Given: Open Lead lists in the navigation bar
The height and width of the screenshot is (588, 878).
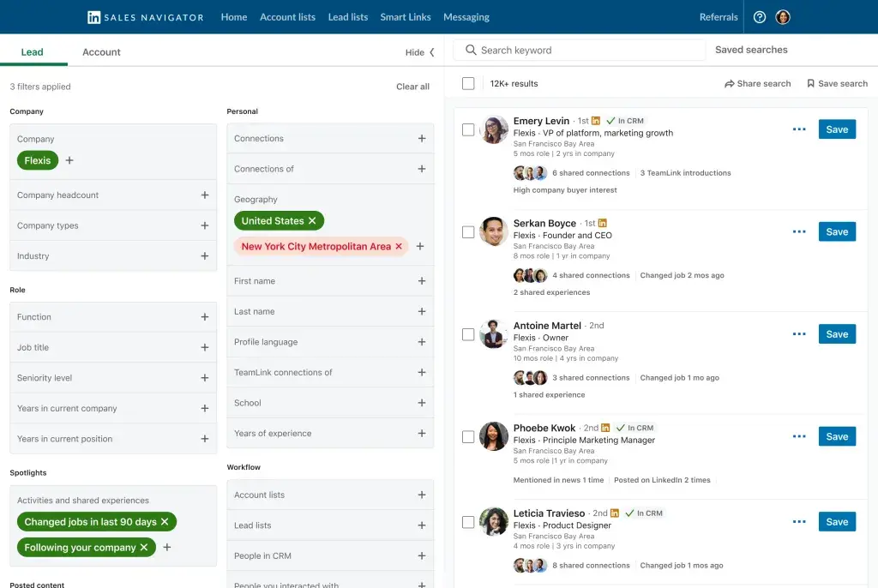Looking at the screenshot, I should pos(348,16).
